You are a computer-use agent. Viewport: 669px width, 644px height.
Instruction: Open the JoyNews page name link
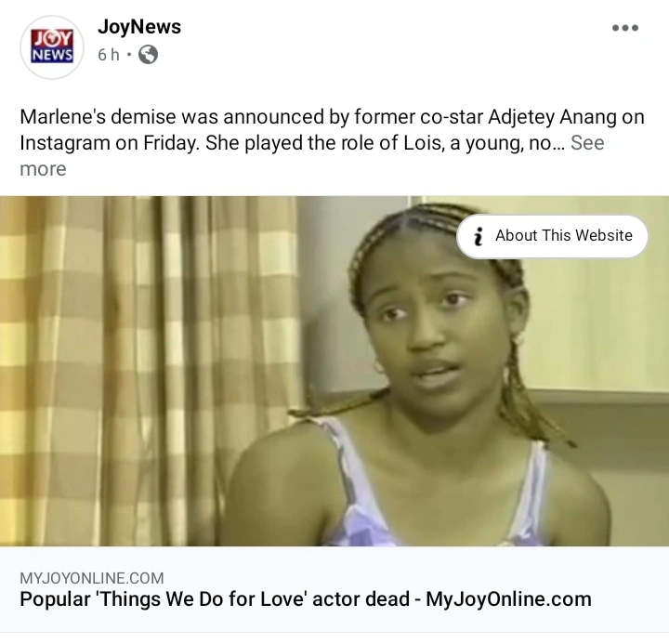139,26
